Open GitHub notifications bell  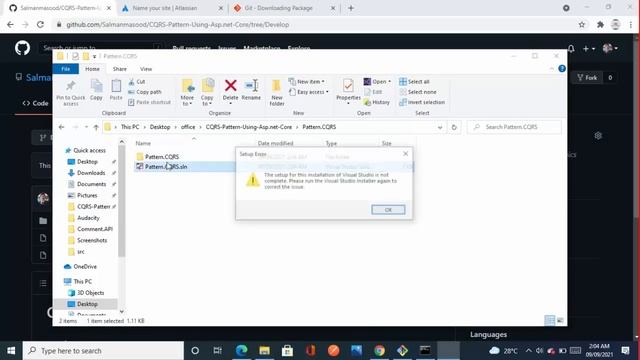(571, 49)
